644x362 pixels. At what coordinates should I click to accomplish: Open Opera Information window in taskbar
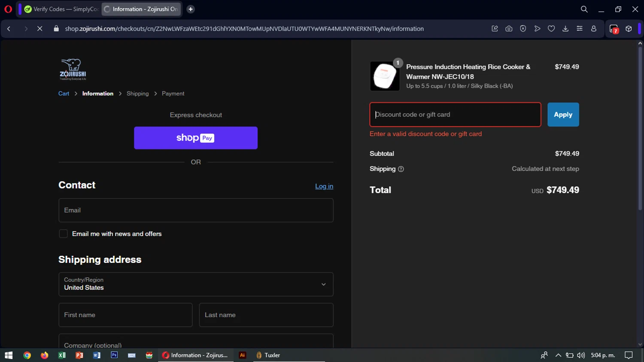point(196,355)
